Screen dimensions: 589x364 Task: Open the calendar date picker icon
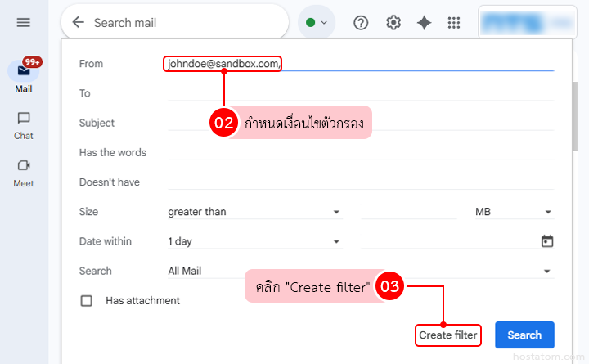547,241
